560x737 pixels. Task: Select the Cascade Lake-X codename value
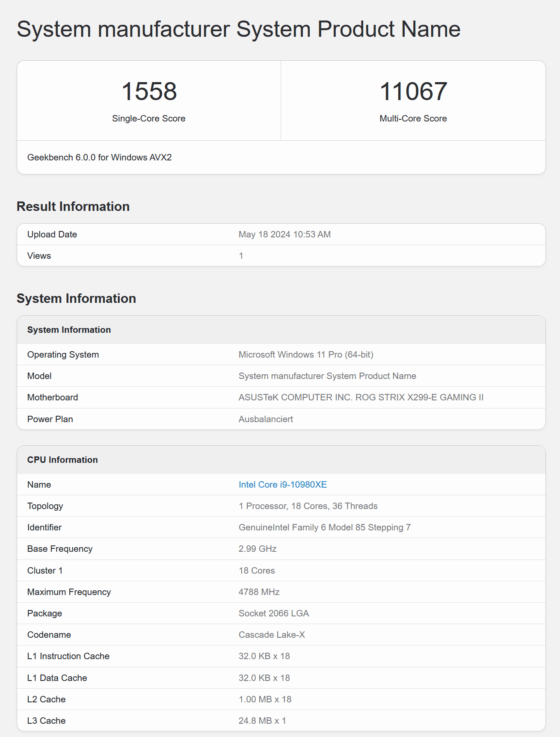[x=272, y=635]
